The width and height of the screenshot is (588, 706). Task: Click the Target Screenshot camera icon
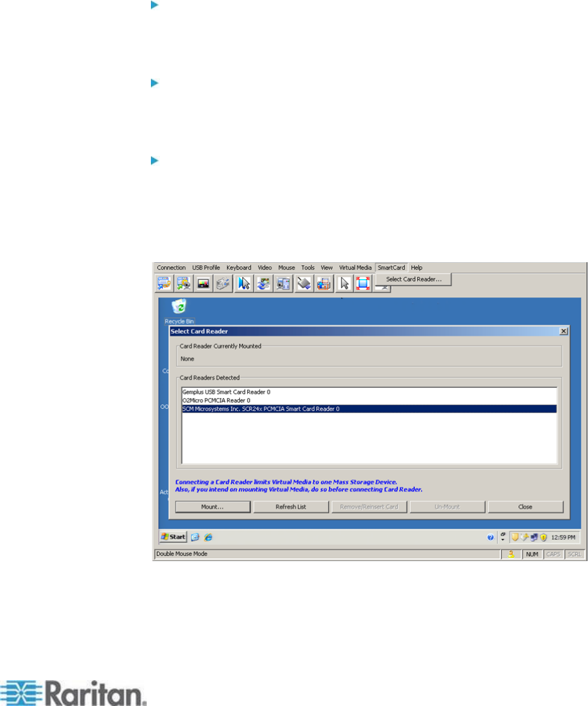(x=223, y=283)
